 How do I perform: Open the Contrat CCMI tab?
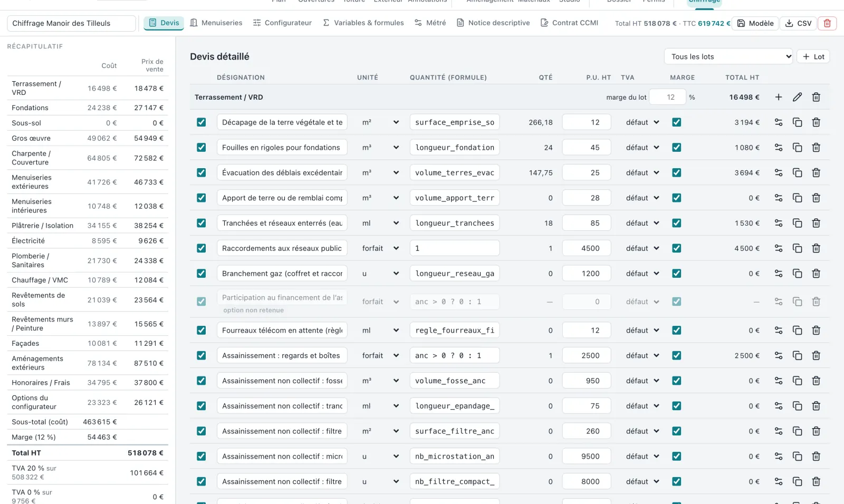(570, 23)
